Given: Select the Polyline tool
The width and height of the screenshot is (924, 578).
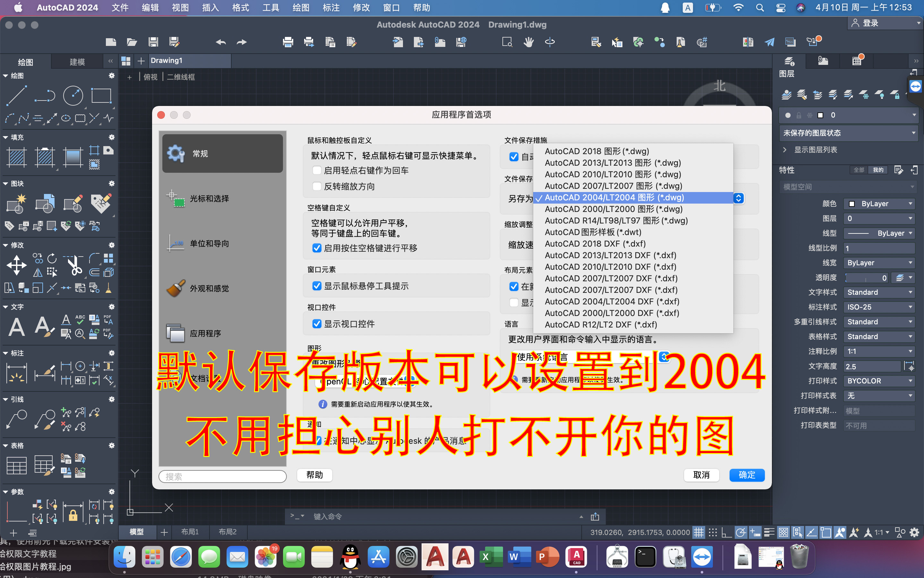Looking at the screenshot, I should pyautogui.click(x=45, y=96).
